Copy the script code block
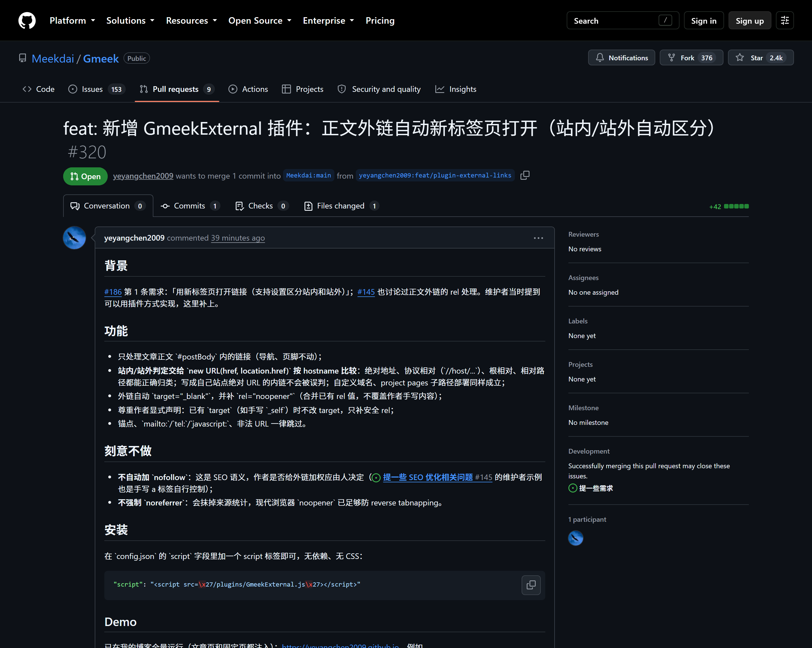 [531, 585]
